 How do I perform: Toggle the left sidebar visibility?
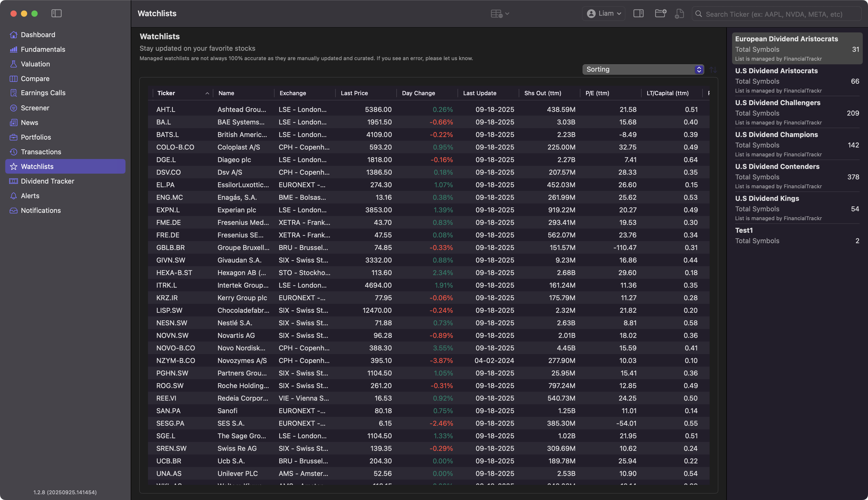pos(56,13)
